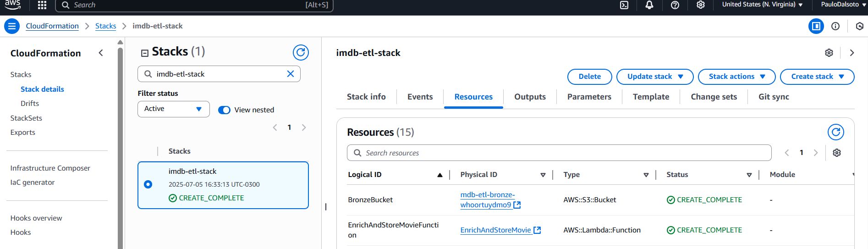The width and height of the screenshot is (868, 249).
Task: Switch to the Stack info tab
Action: (366, 97)
